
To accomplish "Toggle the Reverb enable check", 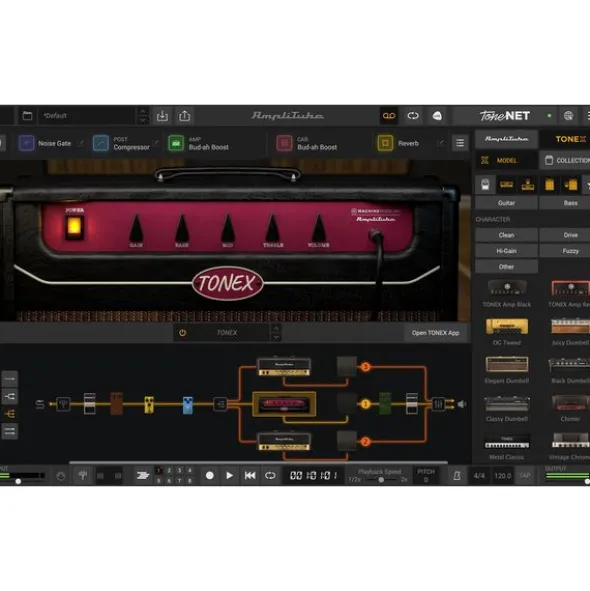I will pos(441,143).
